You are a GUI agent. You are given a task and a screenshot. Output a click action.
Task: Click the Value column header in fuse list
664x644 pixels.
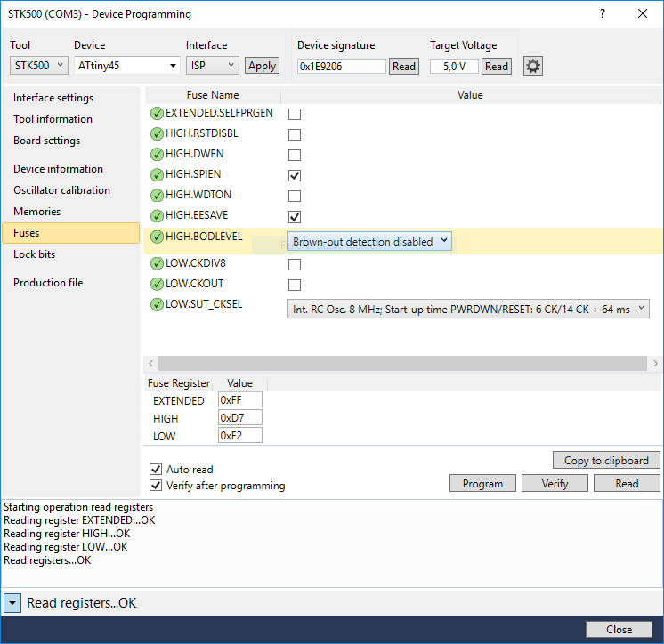470,95
